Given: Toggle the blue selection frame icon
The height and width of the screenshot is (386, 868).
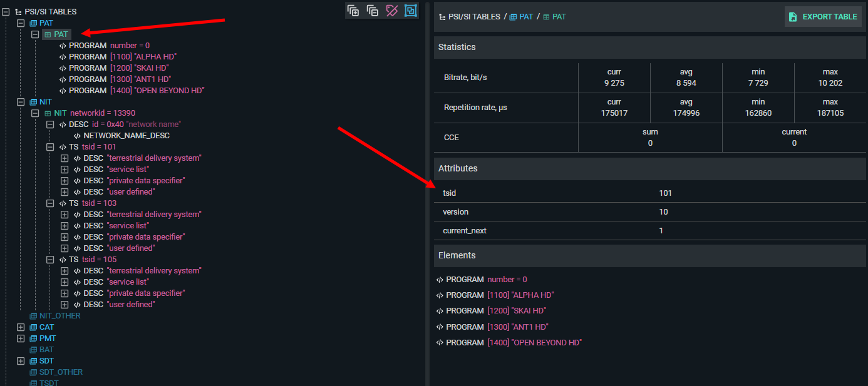Looking at the screenshot, I should [411, 11].
